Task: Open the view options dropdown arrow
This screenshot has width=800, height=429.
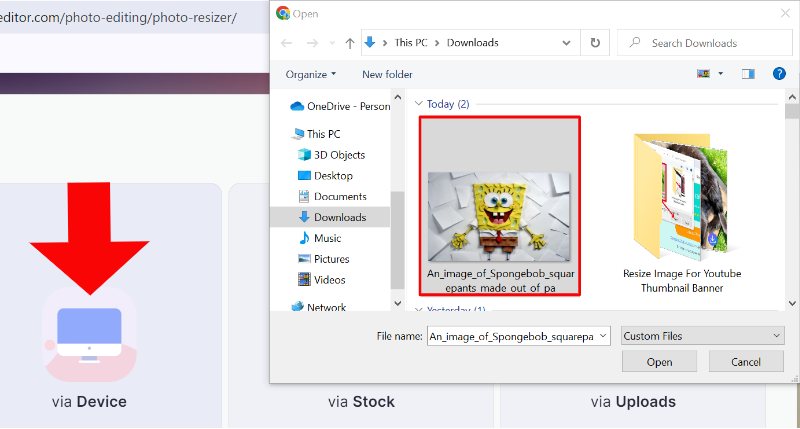Action: pyautogui.click(x=720, y=74)
